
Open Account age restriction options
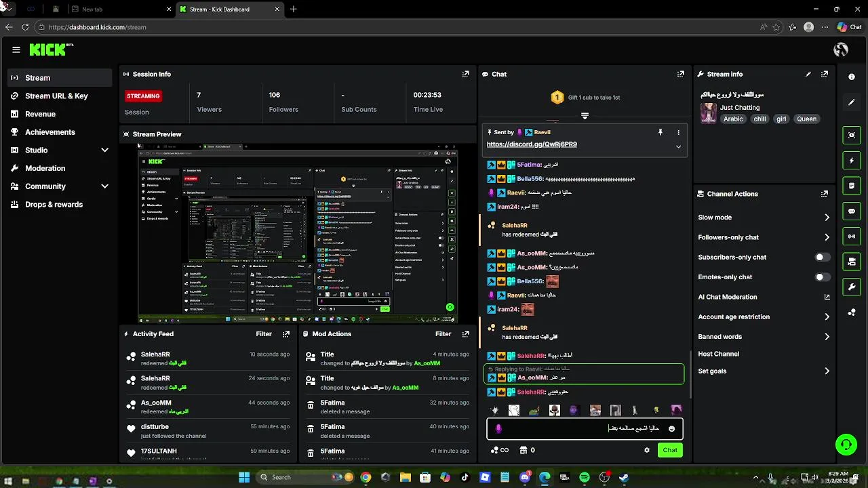click(827, 317)
